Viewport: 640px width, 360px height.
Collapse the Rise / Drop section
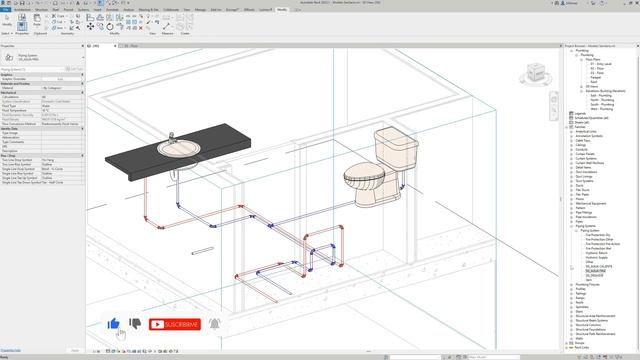[x=82, y=156]
